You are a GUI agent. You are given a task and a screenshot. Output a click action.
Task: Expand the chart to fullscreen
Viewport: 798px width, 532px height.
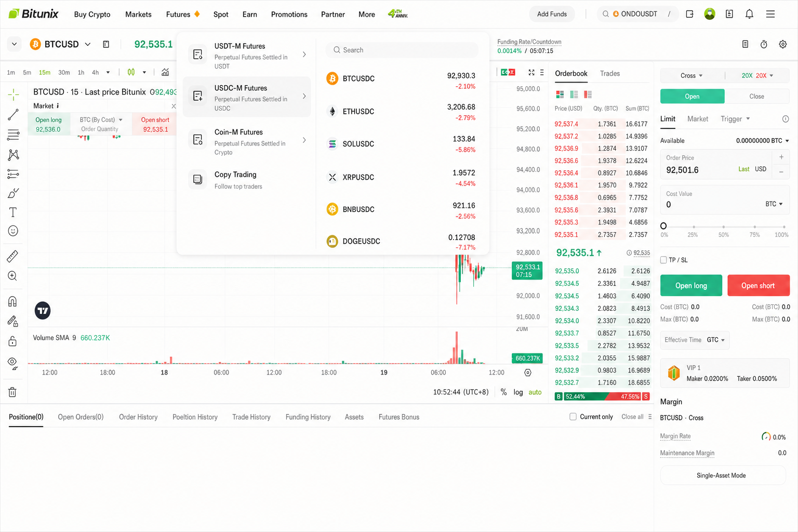pyautogui.click(x=531, y=72)
